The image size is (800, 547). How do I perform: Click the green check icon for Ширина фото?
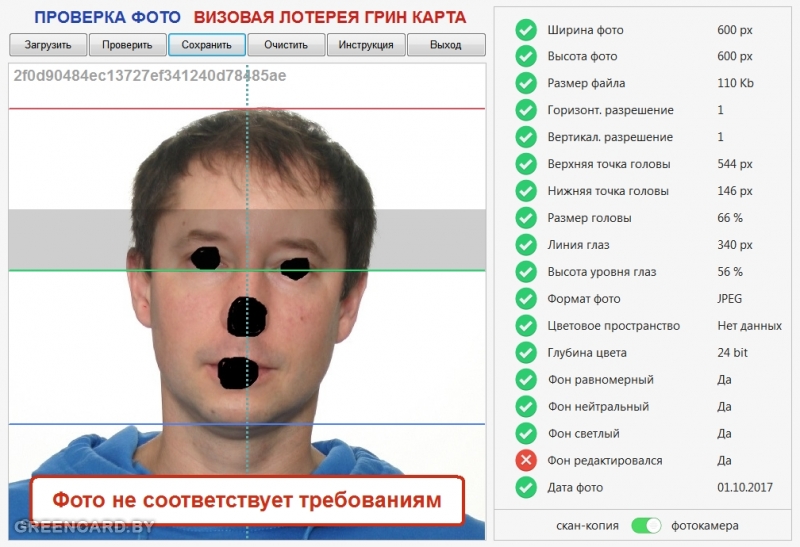point(526,30)
